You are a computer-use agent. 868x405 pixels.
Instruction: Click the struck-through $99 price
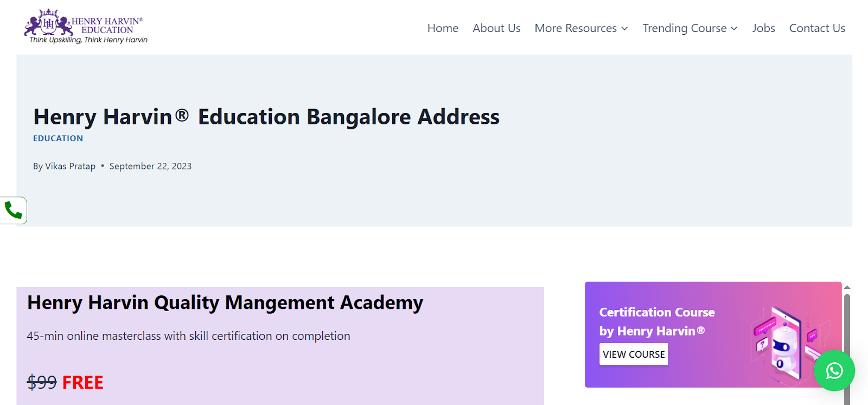(42, 383)
